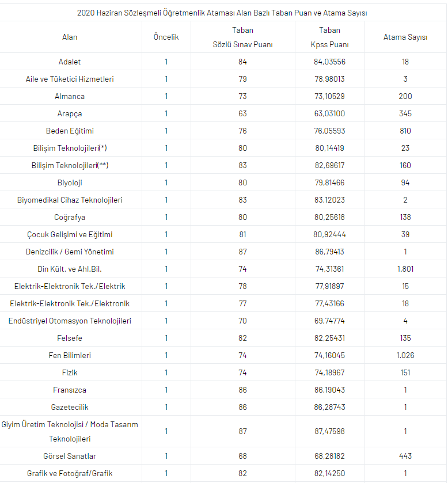Select the Fen Bilimleri cell
The height and width of the screenshot is (483, 448).
[x=70, y=355]
